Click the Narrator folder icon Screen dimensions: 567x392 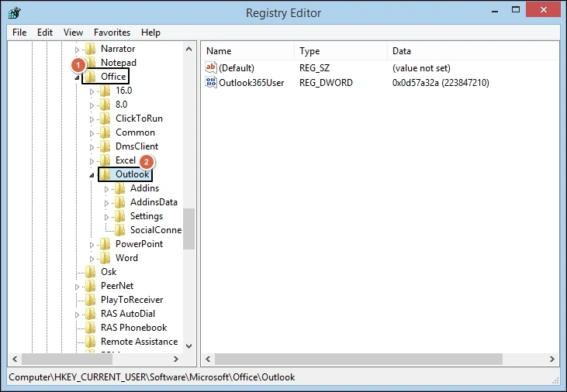click(90, 49)
